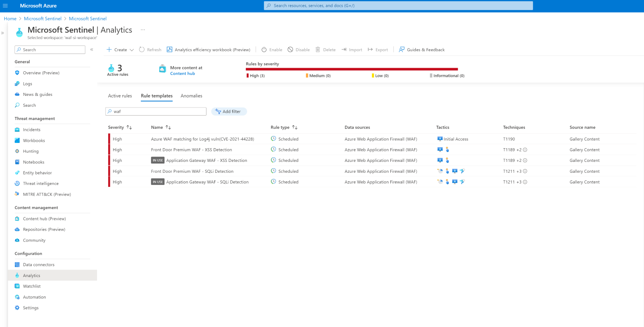Sort the table by Rule type

pos(284,127)
